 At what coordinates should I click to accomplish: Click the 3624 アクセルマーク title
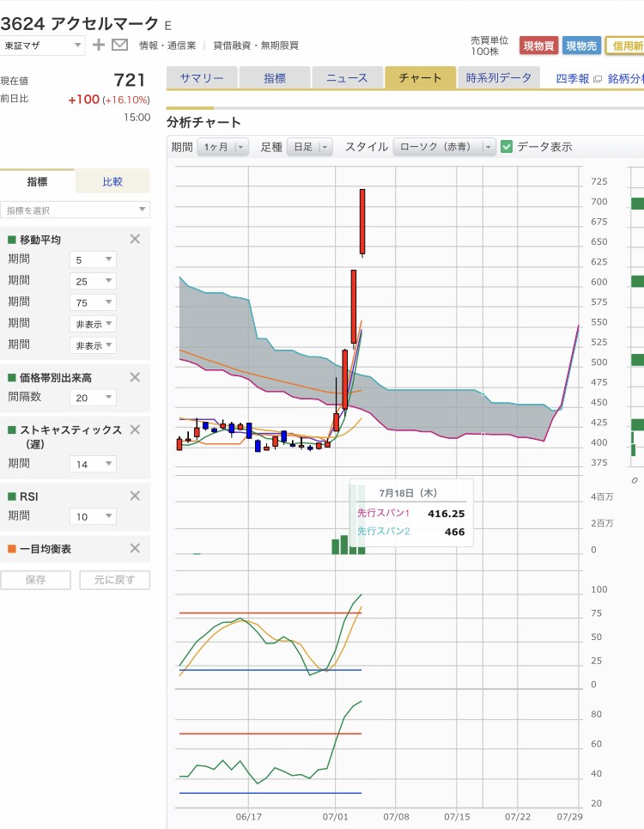(x=79, y=23)
